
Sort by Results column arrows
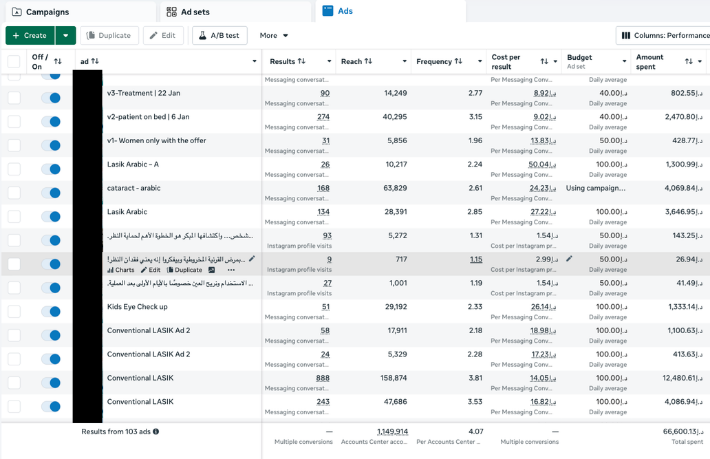coord(302,61)
